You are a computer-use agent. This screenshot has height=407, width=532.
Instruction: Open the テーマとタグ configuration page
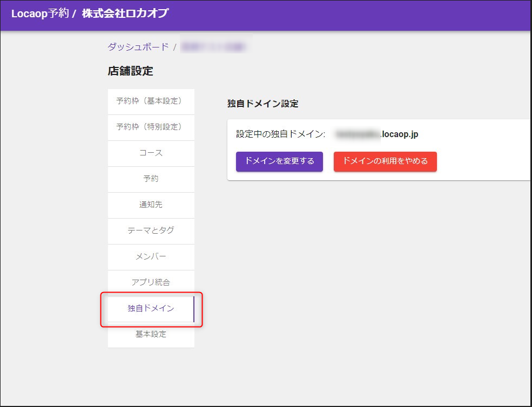[x=151, y=231]
